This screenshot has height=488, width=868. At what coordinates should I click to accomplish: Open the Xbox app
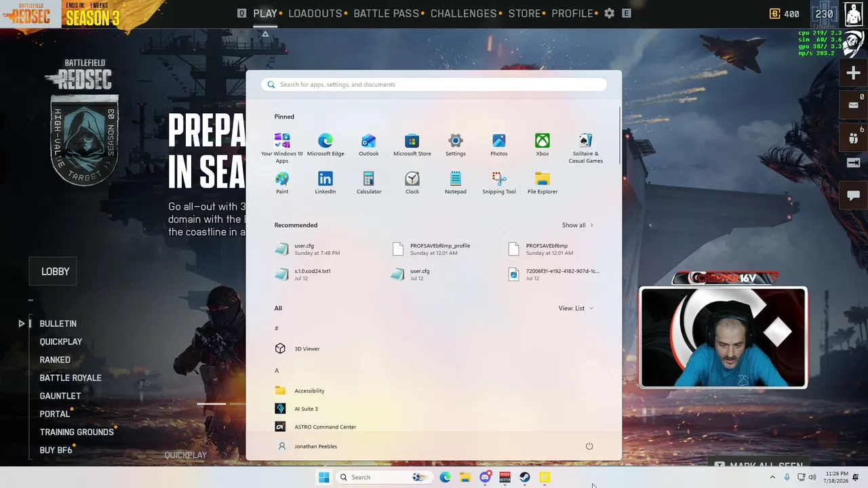[x=542, y=145]
